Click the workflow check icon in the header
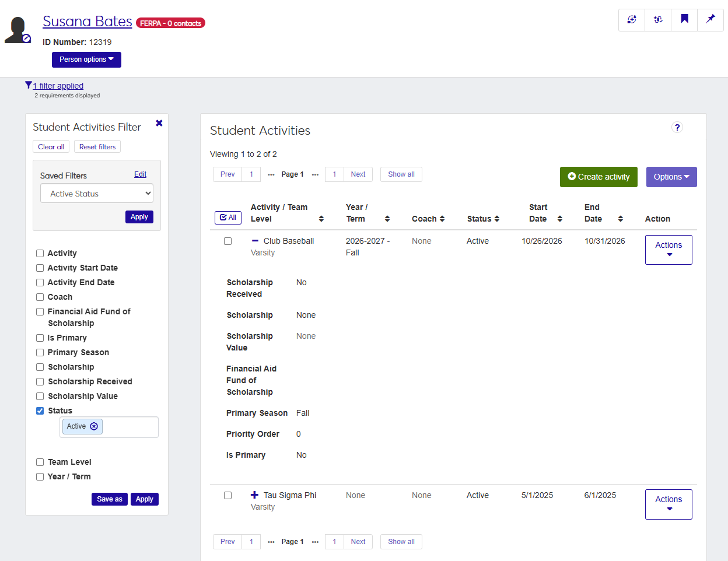Image resolution: width=728 pixels, height=561 pixels. [657, 19]
